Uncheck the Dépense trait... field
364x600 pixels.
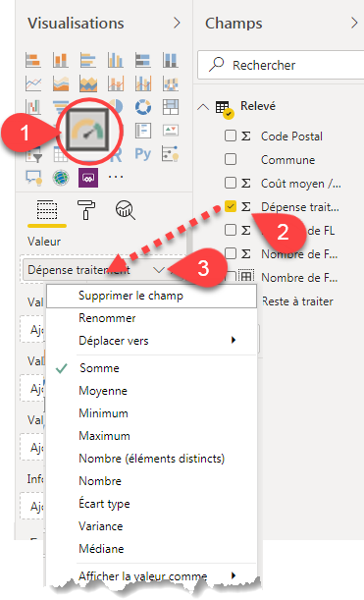[231, 206]
